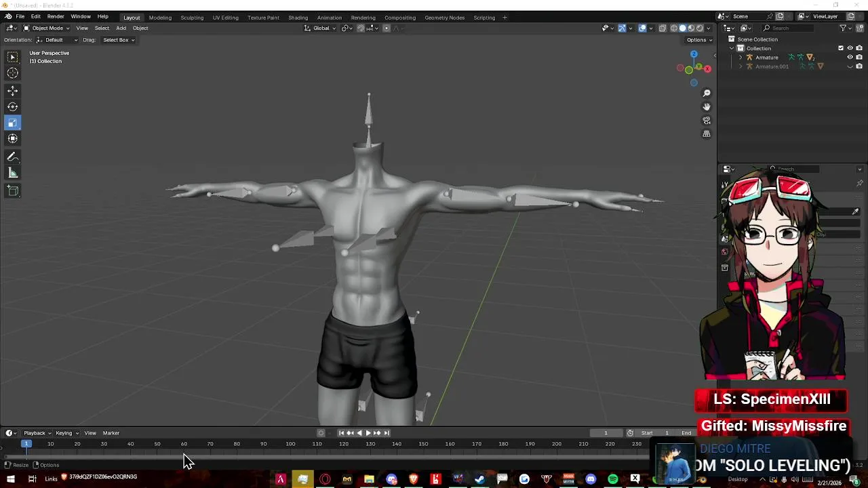868x488 pixels.
Task: Switch to the Shading workspace tab
Action: (x=298, y=18)
